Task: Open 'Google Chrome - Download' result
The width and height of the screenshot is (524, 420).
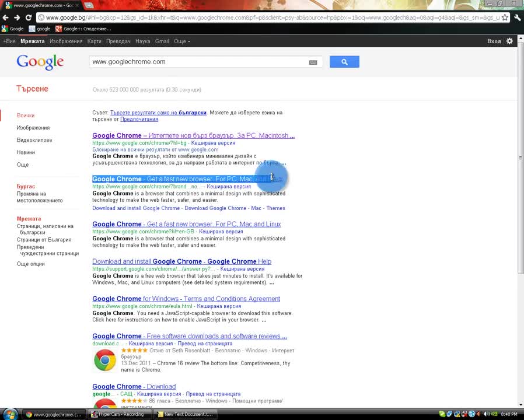Action: coord(134,387)
